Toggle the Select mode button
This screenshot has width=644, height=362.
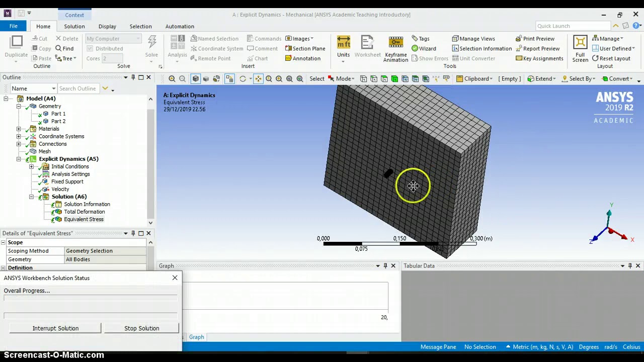pos(316,79)
